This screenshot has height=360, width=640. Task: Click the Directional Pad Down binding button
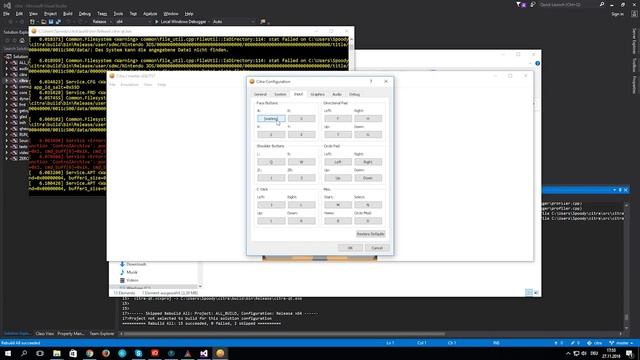pos(368,135)
